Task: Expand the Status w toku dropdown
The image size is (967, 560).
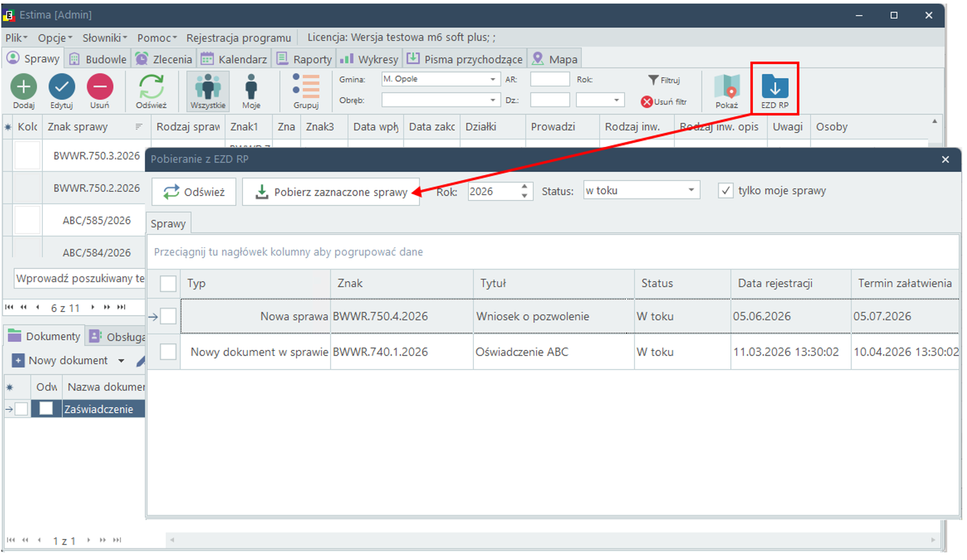Action: 691,191
